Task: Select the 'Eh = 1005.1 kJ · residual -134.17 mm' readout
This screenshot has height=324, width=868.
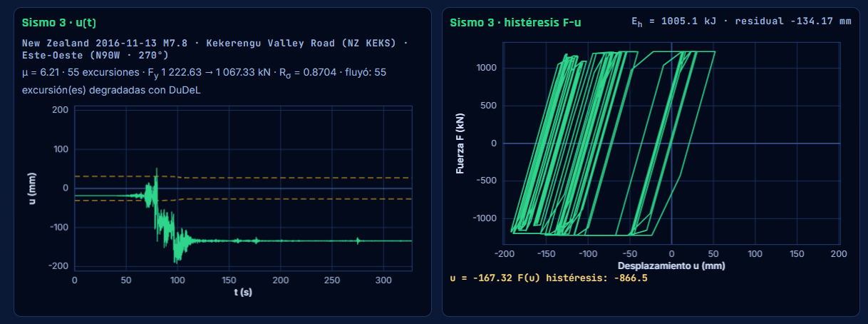Action: pos(741,22)
